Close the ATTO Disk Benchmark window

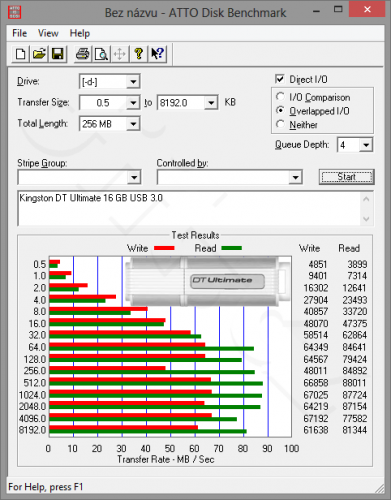pos(367,9)
